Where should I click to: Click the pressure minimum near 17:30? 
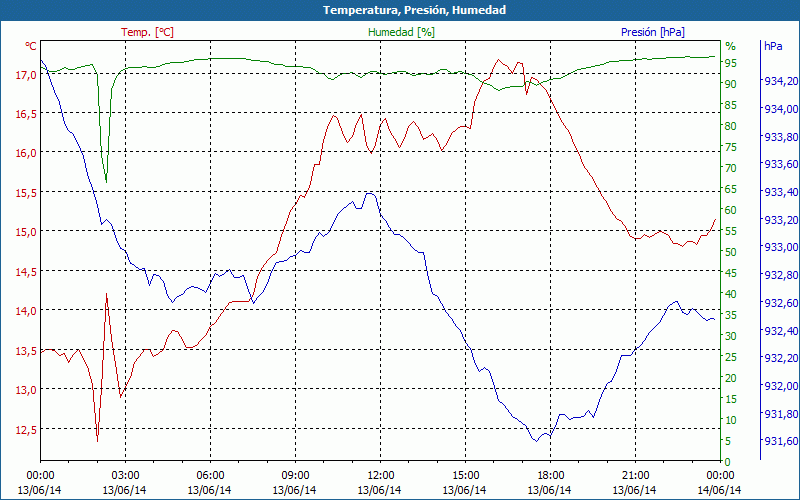coord(536,441)
